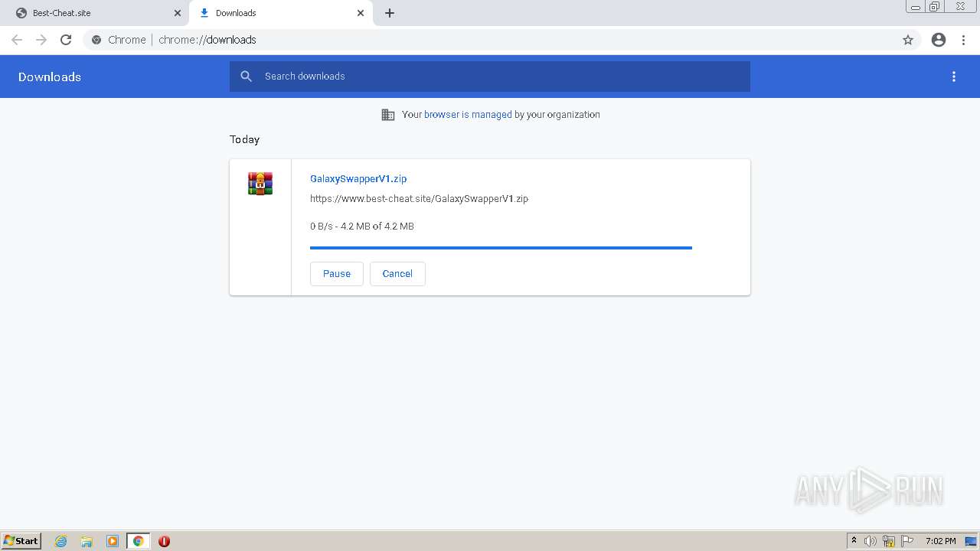Open the Downloads page more actions menu
The image size is (980, 551).
[x=954, y=77]
